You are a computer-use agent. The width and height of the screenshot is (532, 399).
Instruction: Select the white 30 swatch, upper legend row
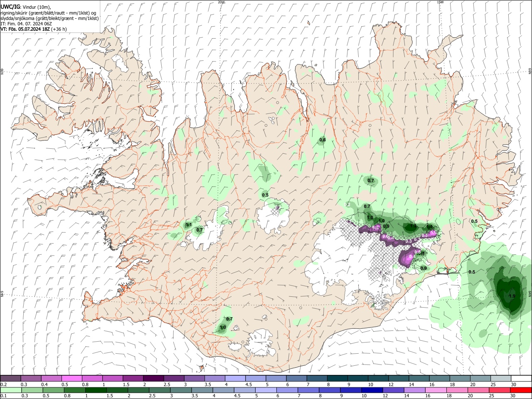click(x=521, y=378)
